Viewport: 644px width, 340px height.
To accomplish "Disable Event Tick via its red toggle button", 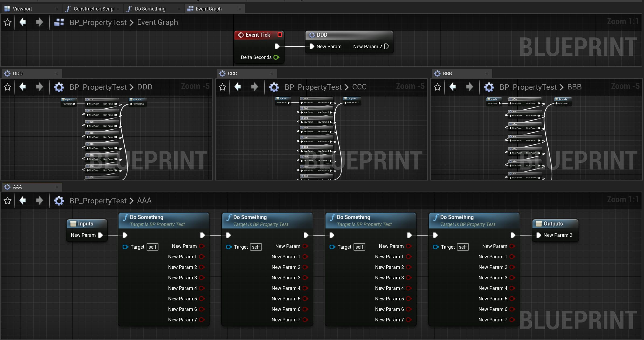I will coord(280,35).
